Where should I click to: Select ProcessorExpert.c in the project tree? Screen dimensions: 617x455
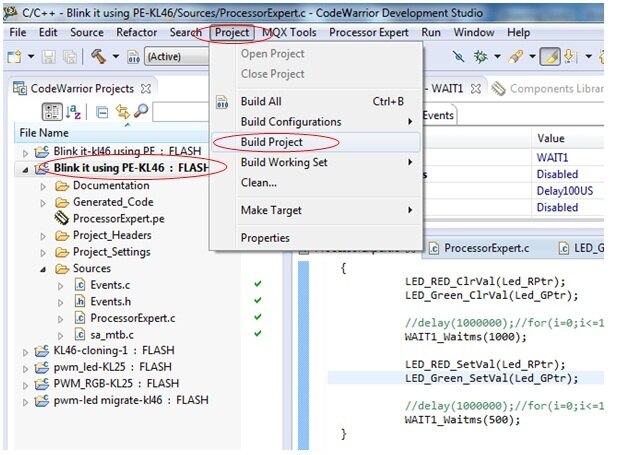[x=133, y=318]
